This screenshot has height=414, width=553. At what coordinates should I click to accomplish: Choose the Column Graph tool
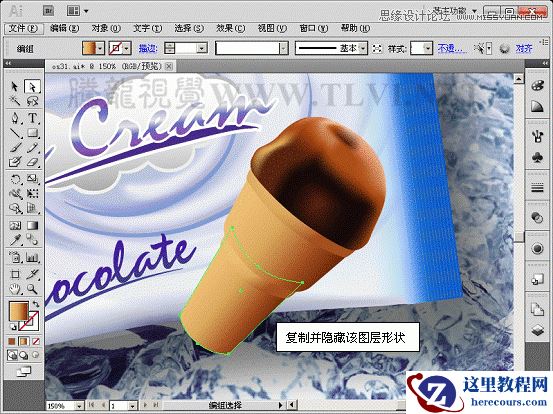pos(32,257)
